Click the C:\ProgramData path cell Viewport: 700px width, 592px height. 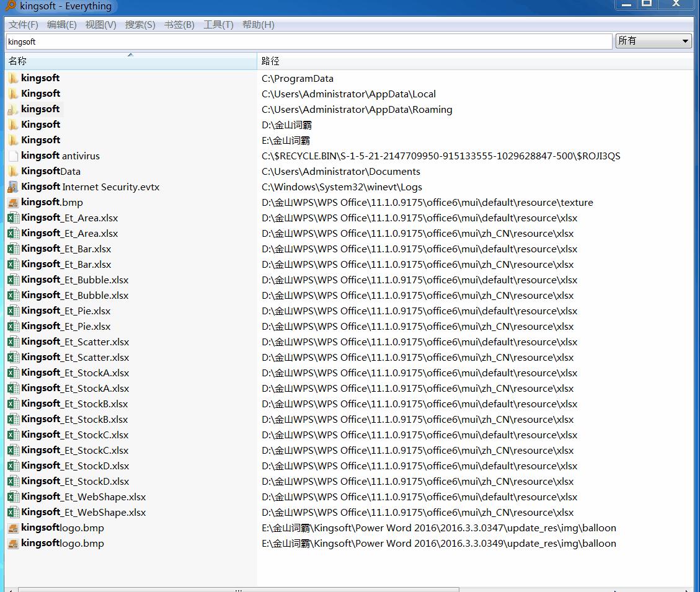click(298, 79)
